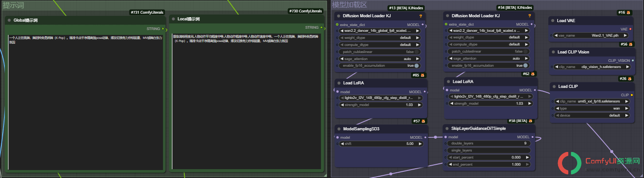Collapse the ModelSamplingSD3 node dot
Viewport: 644px width, 178px height.
(x=338, y=129)
